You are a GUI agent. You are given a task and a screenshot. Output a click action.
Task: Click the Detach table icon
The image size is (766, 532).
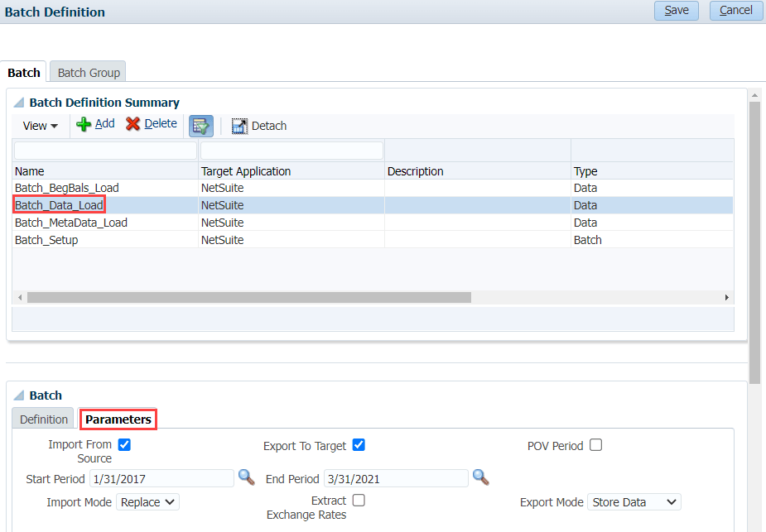tap(239, 126)
